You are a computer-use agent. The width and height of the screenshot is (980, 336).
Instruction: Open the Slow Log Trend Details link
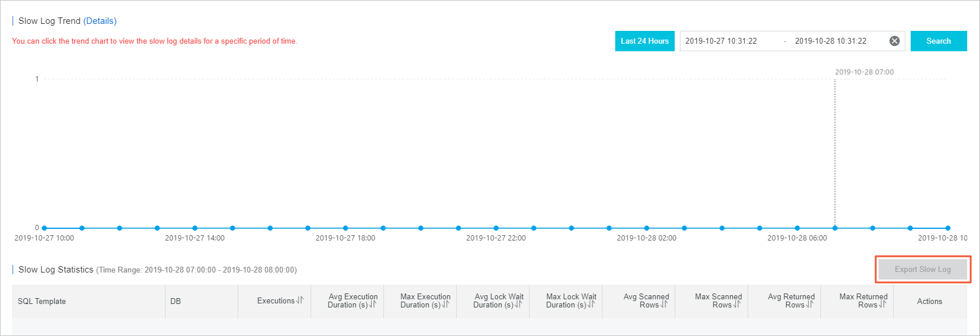click(100, 21)
